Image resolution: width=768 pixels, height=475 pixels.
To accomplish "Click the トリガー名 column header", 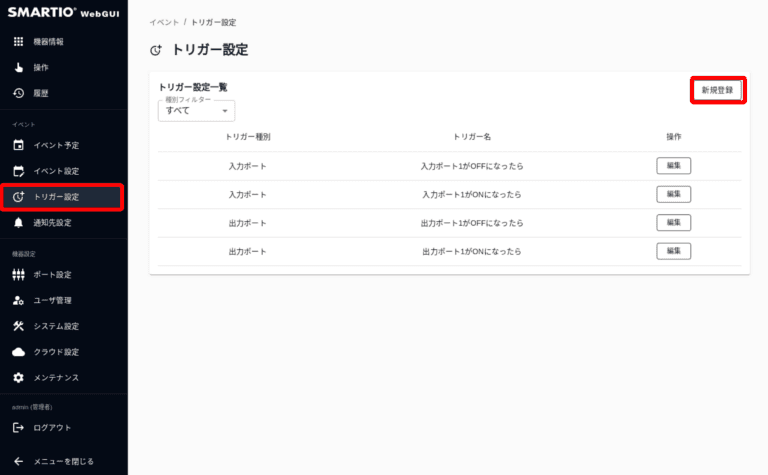I will [472, 137].
